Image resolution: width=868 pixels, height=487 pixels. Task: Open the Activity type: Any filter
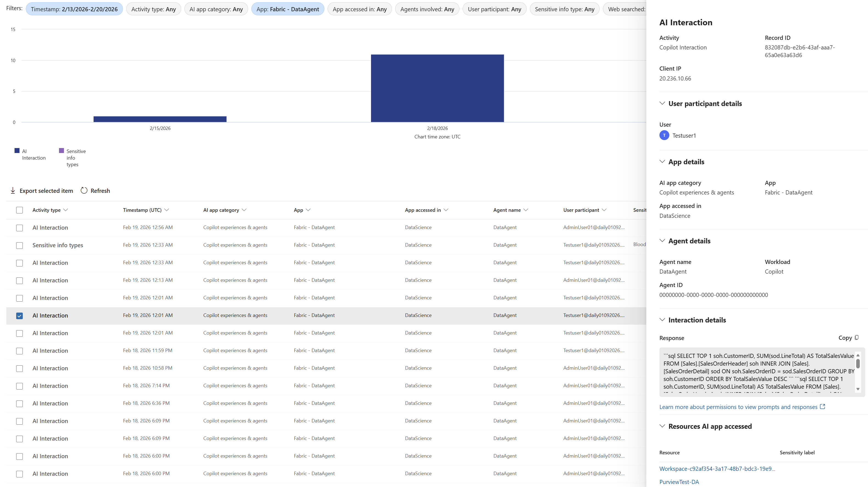point(154,9)
